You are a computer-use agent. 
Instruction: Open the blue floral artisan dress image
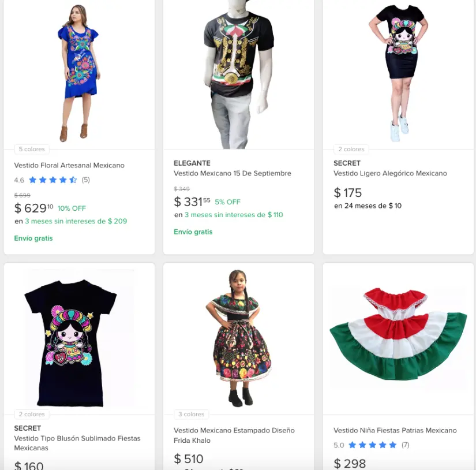click(79, 73)
